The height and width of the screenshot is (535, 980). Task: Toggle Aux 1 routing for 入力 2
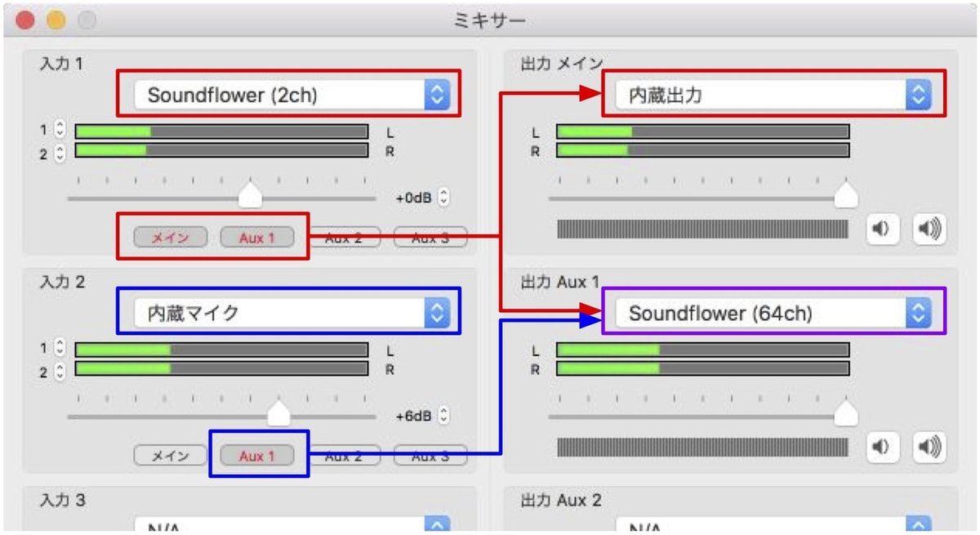point(257,456)
